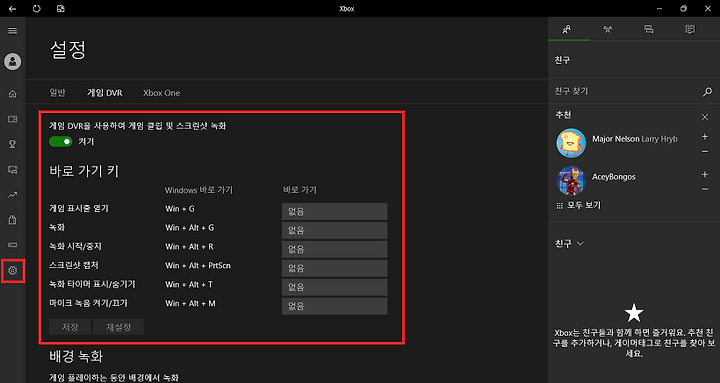Screen dimensions: 720x383
Task: Open Major Nelson's avatar
Action: pyautogui.click(x=571, y=143)
